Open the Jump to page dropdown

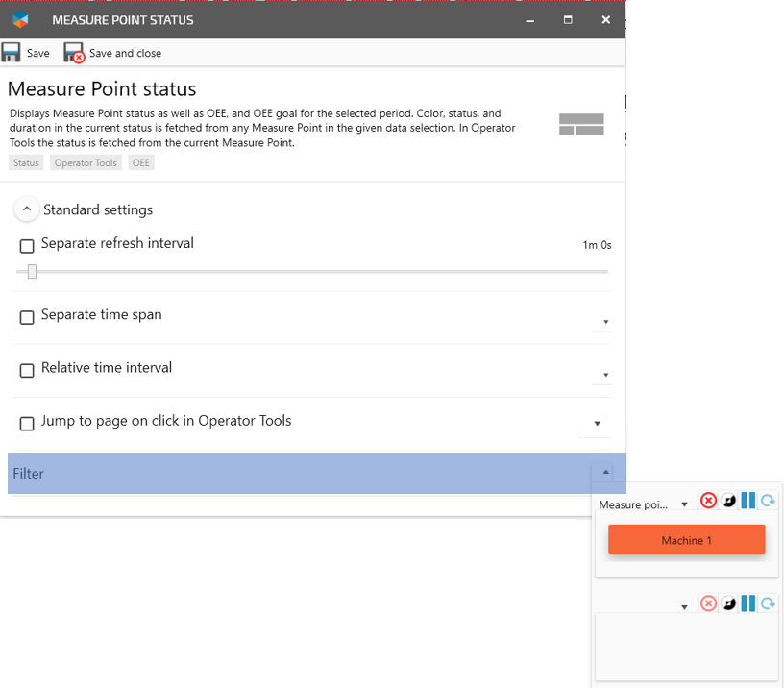(597, 424)
